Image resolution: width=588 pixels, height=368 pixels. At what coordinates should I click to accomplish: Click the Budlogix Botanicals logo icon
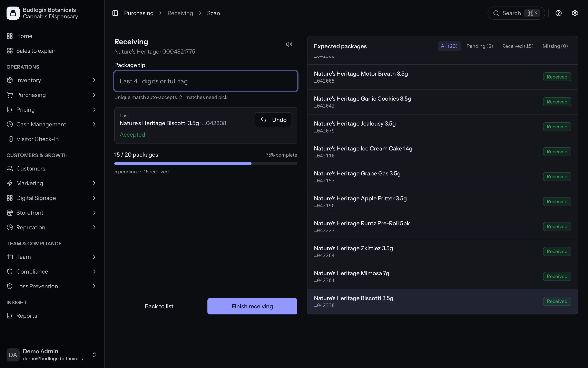pyautogui.click(x=13, y=13)
